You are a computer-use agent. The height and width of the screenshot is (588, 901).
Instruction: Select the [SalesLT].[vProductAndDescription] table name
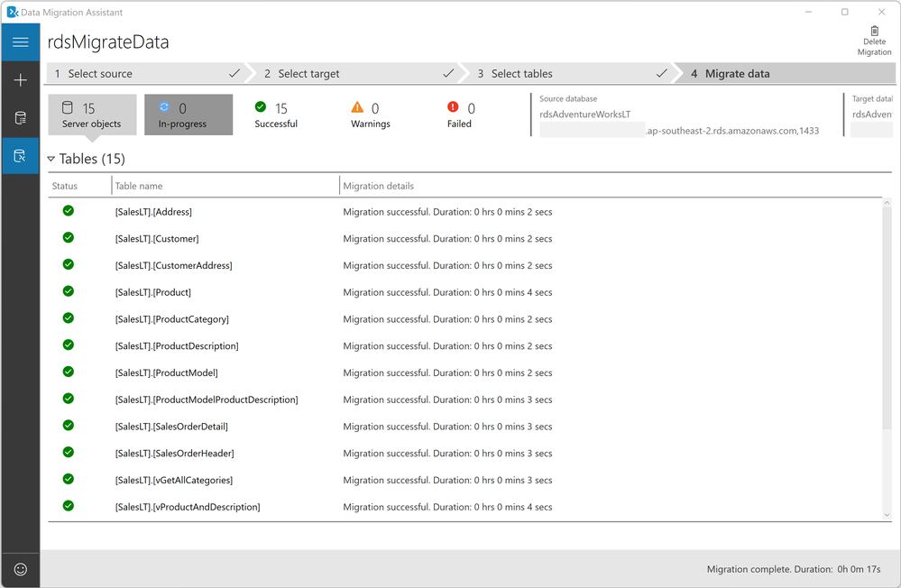pos(188,507)
